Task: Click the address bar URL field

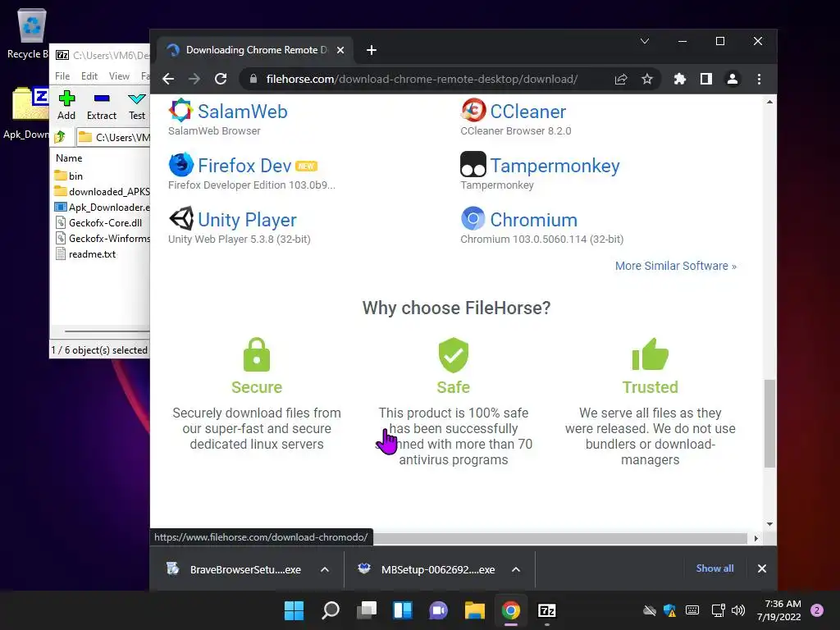Action: point(422,80)
